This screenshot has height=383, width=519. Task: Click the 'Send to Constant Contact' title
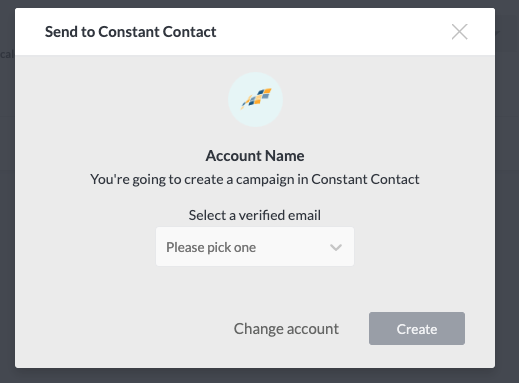[x=131, y=32]
